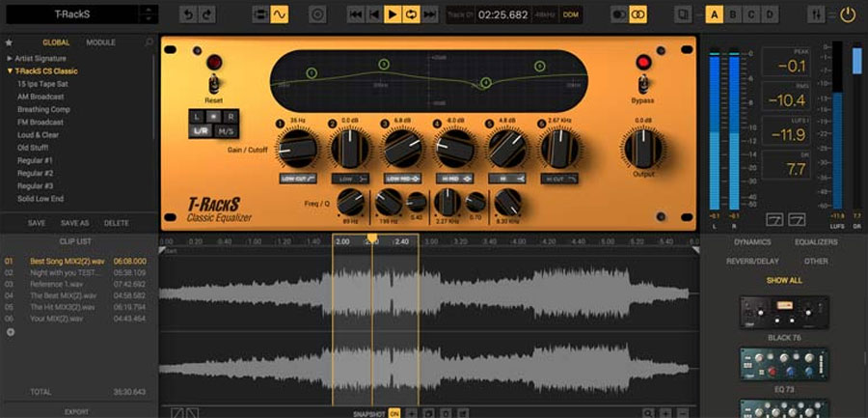Select Reference 1.wav in the clip list
This screenshot has height=418, width=868.
pos(75,284)
